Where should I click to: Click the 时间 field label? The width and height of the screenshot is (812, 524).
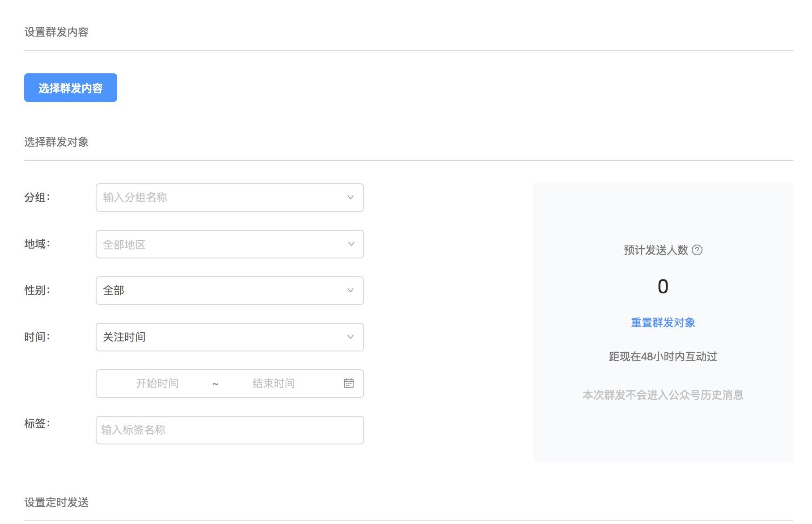pos(37,337)
